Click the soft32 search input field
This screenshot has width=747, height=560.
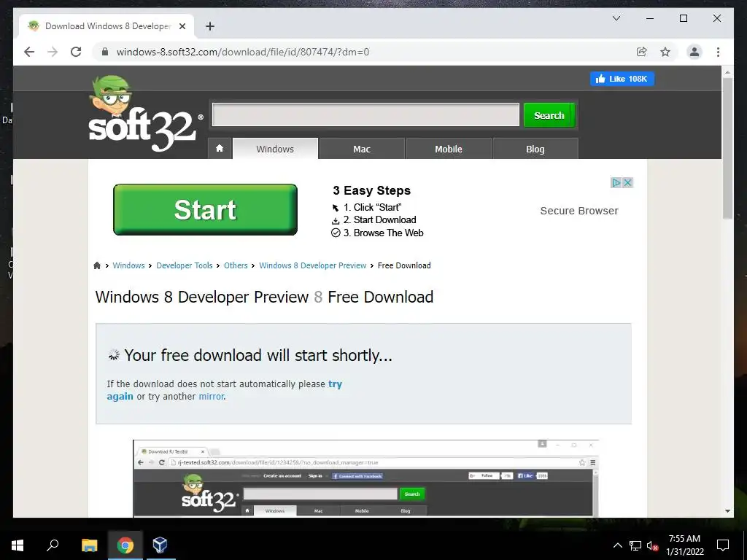[365, 114]
